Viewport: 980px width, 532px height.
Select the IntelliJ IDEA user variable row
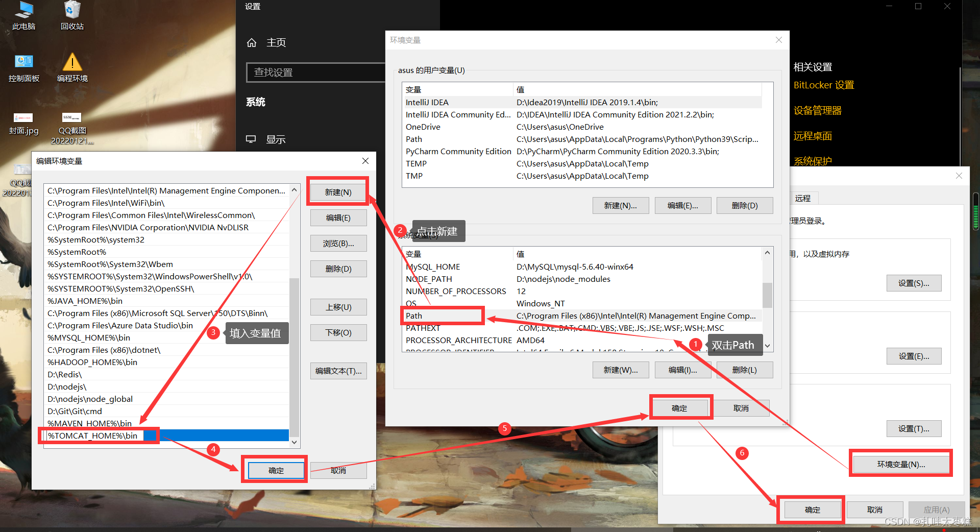coord(582,102)
